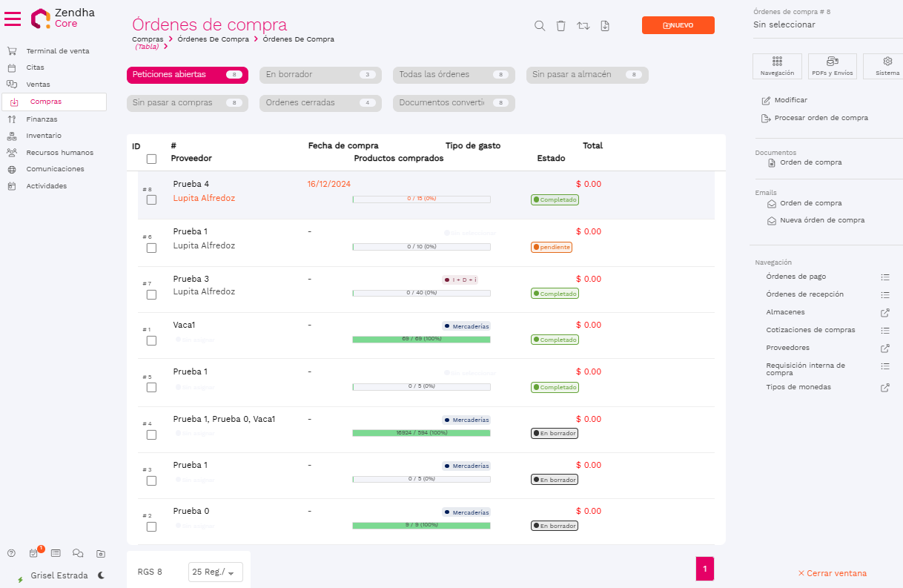Image resolution: width=903 pixels, height=588 pixels.
Task: Expand Órdenes de pago list
Action: pos(884,277)
